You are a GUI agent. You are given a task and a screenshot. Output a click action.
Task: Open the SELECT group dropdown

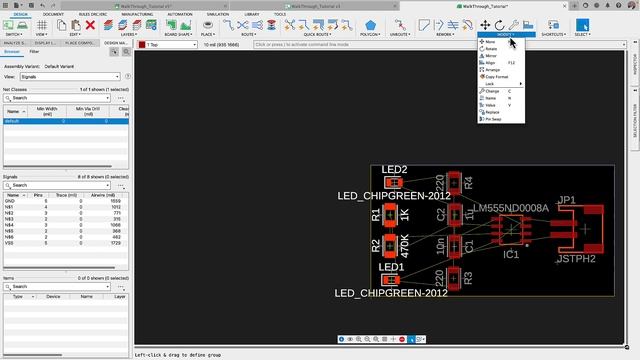tap(582, 35)
